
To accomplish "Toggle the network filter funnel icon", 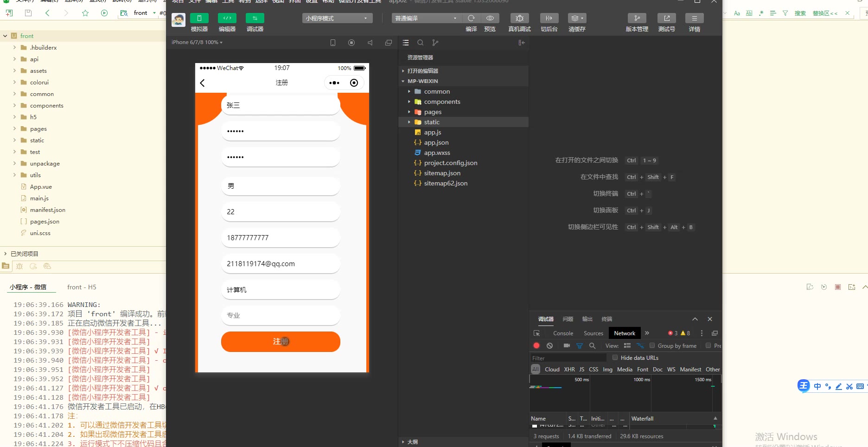I will 579,345.
